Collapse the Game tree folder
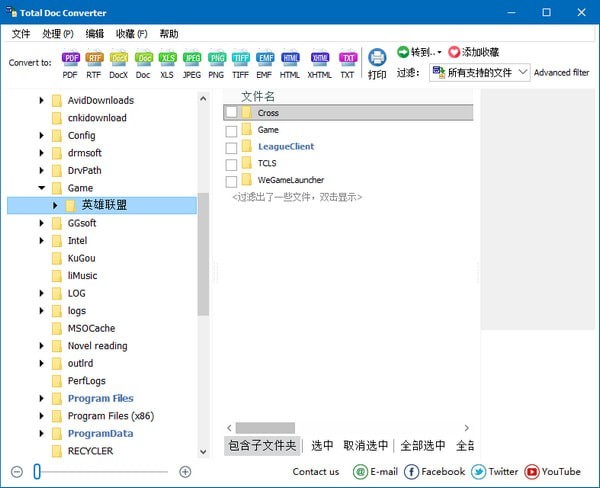The height and width of the screenshot is (488, 600). [x=42, y=188]
